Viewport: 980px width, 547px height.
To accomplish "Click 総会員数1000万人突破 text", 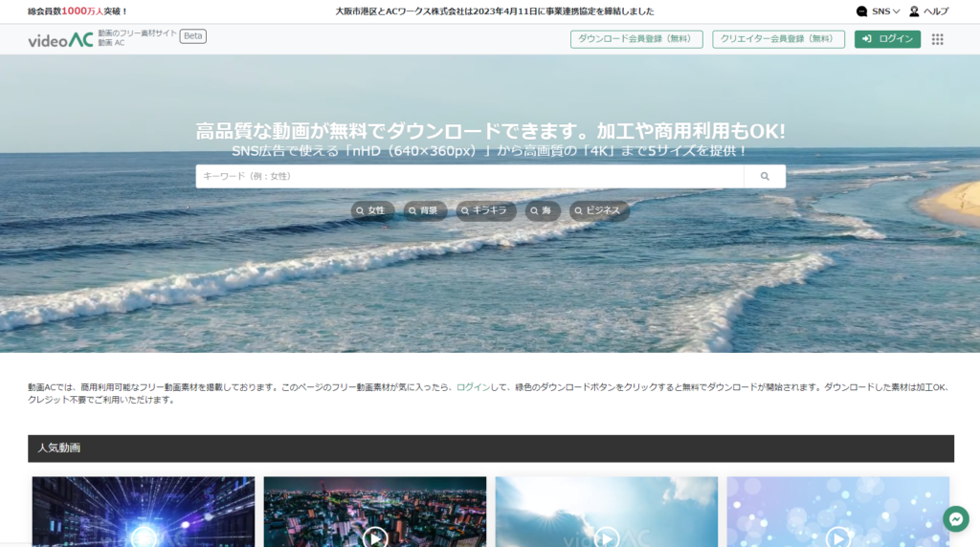I will 78,11.
